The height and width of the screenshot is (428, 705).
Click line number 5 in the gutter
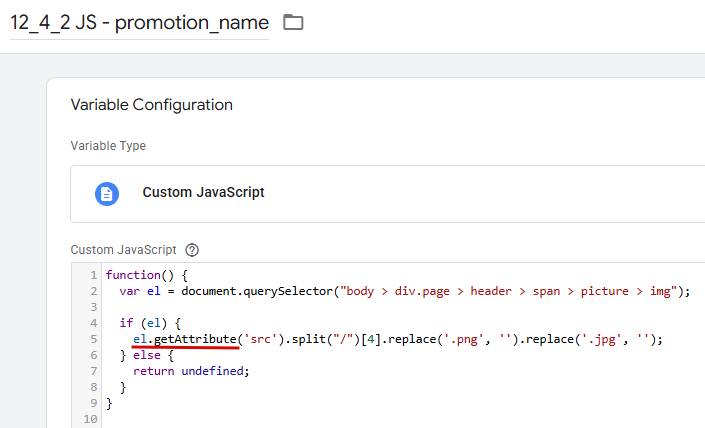(93, 339)
